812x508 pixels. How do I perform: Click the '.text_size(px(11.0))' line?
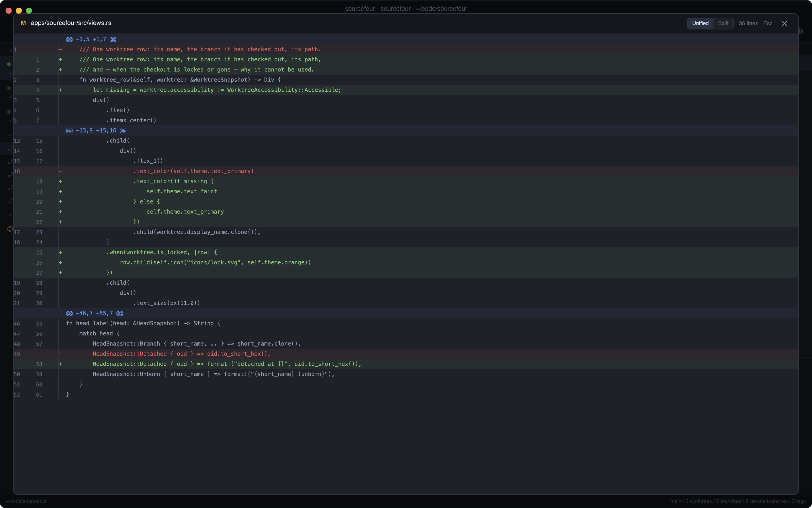406,303
